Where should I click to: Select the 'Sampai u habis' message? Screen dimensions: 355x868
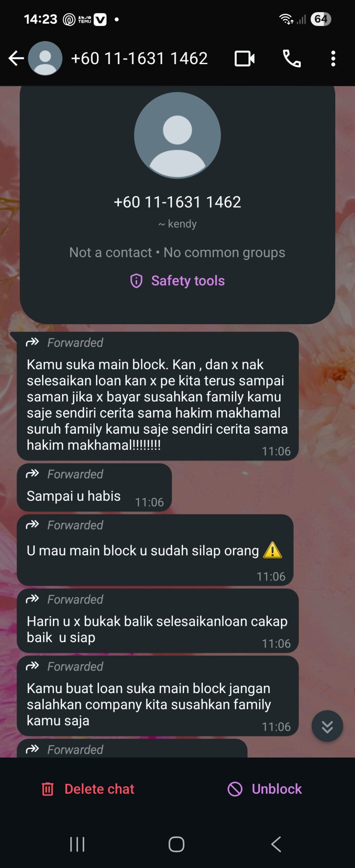click(x=94, y=488)
